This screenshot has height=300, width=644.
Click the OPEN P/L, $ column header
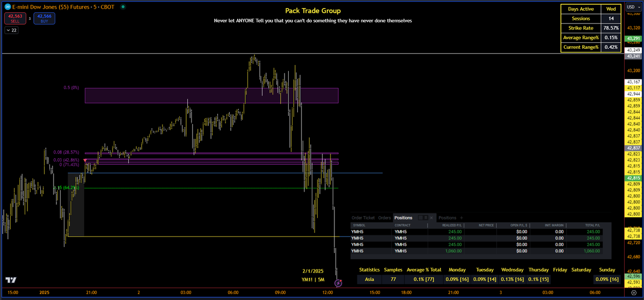518,225
